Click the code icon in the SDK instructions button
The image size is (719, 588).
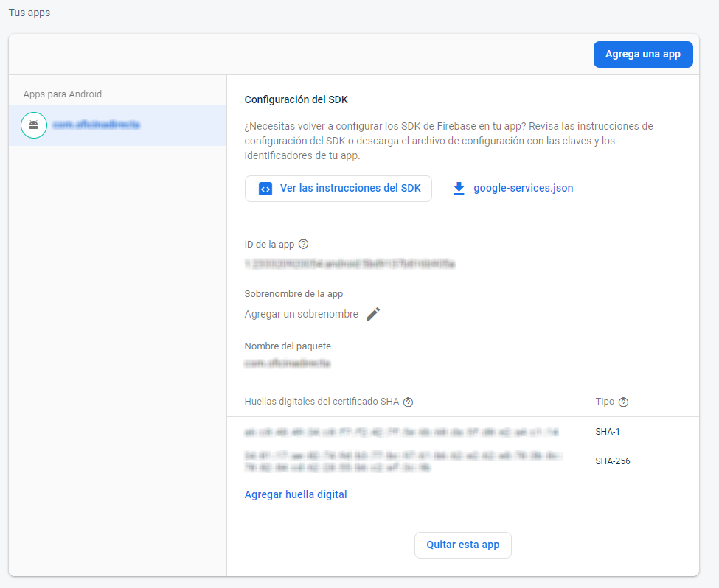[265, 189]
